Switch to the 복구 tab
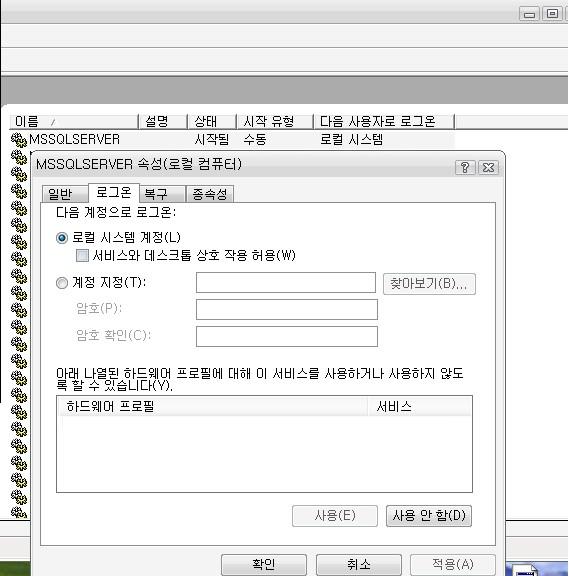The image size is (569, 576). coord(162,194)
